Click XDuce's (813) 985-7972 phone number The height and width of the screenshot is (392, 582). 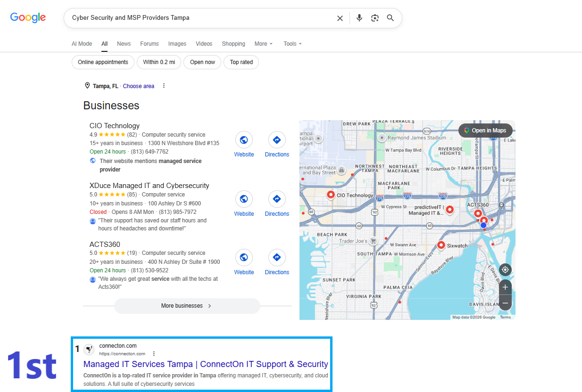[178, 212]
